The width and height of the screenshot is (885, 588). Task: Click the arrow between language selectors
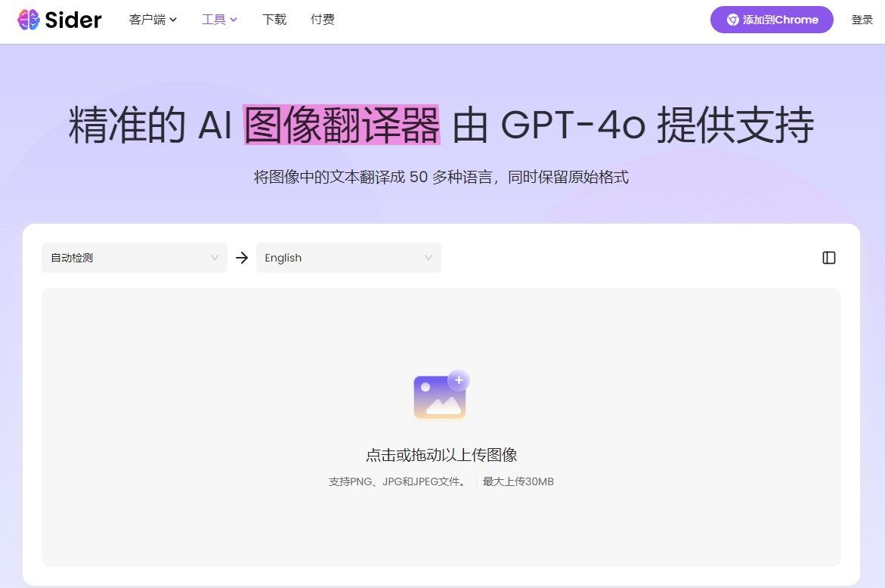click(x=242, y=258)
